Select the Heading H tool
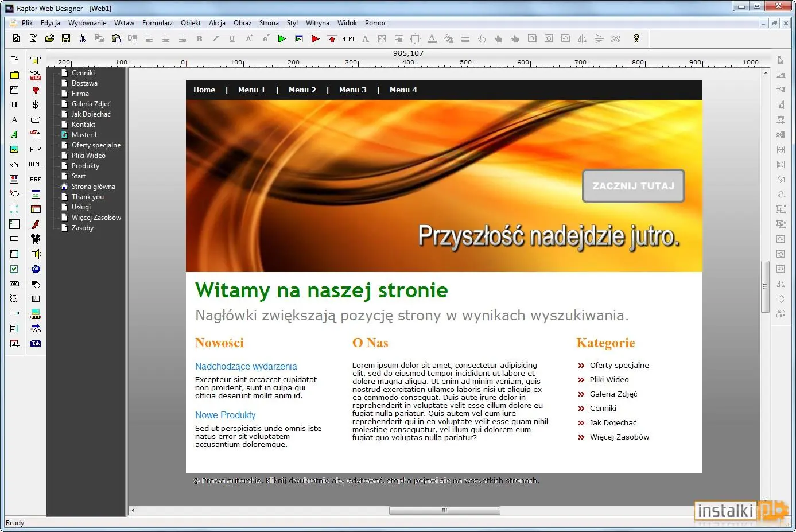Viewport: 796px width, 532px height. [14, 104]
